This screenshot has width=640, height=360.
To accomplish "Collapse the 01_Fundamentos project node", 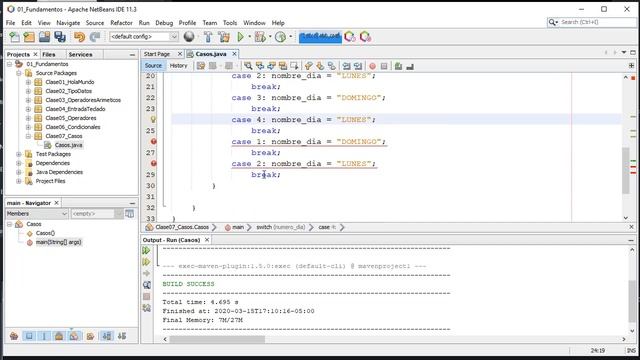I will tap(9, 64).
